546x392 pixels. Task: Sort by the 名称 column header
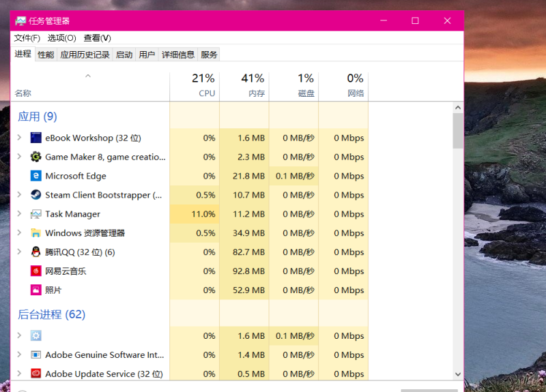pos(90,86)
